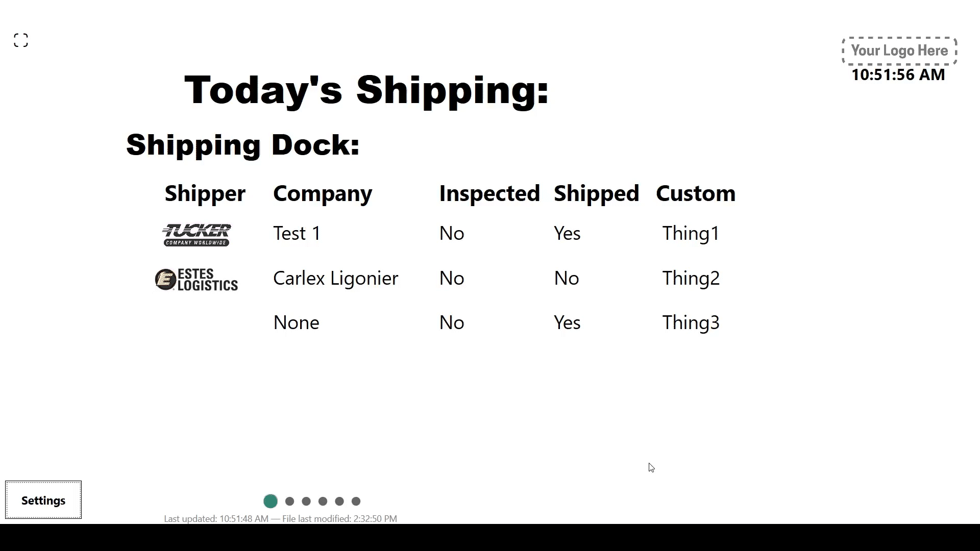Screen dimensions: 980x551
Task: Navigate to the last slide dot
Action: click(x=356, y=502)
